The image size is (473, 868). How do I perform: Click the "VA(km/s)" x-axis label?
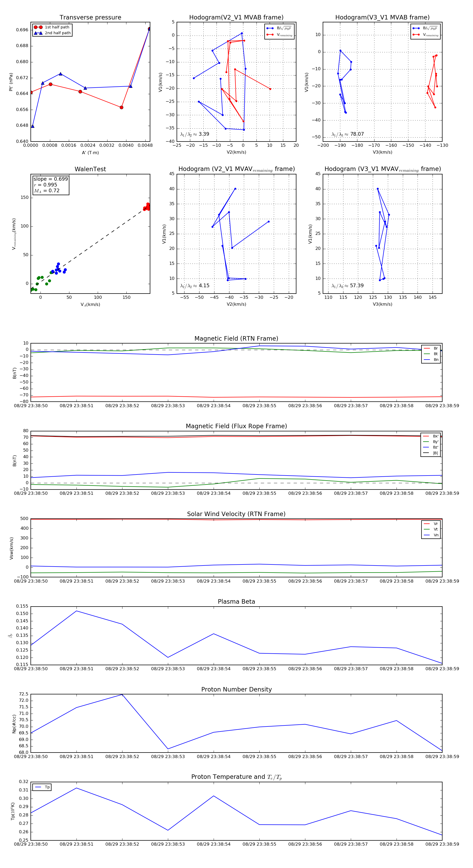click(x=90, y=305)
